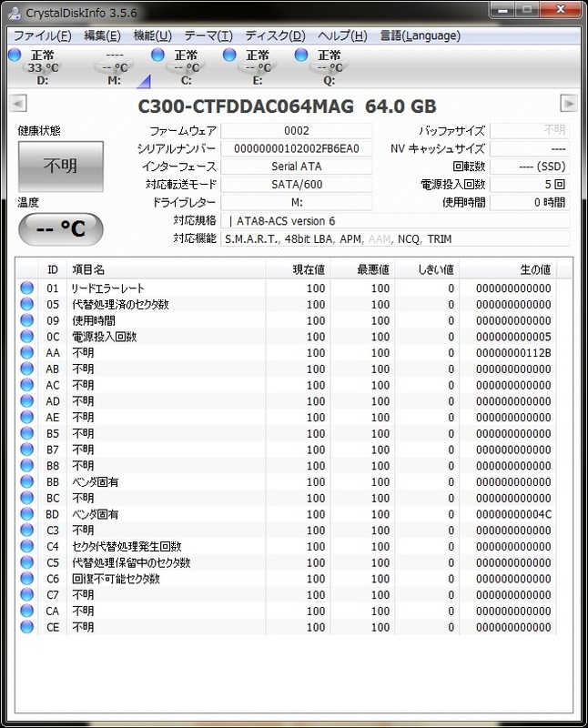This screenshot has width=588, height=728.
Task: Click the rotation rate value (SSD)
Action: point(530,167)
